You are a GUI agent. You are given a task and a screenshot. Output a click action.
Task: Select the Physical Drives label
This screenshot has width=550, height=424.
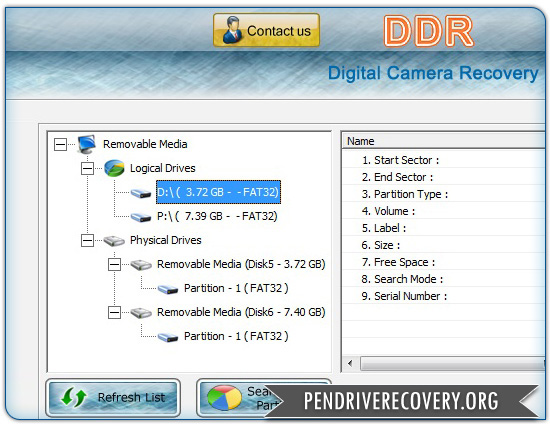166,240
